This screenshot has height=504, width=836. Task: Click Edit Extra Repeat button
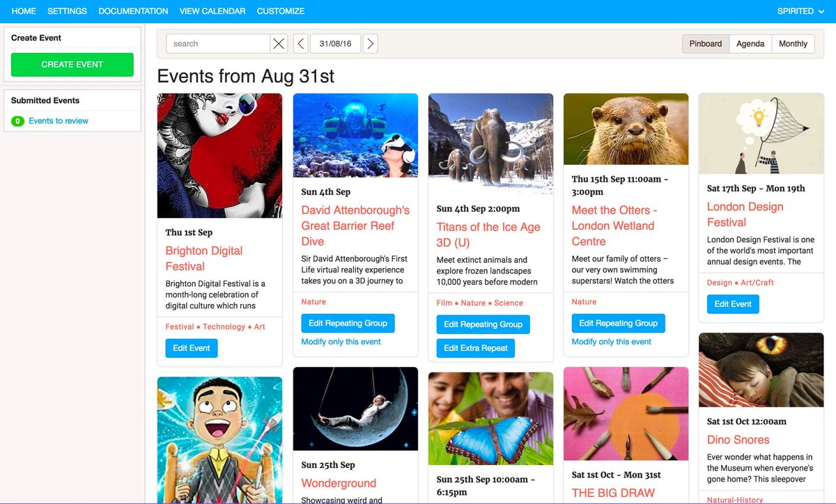pos(476,348)
